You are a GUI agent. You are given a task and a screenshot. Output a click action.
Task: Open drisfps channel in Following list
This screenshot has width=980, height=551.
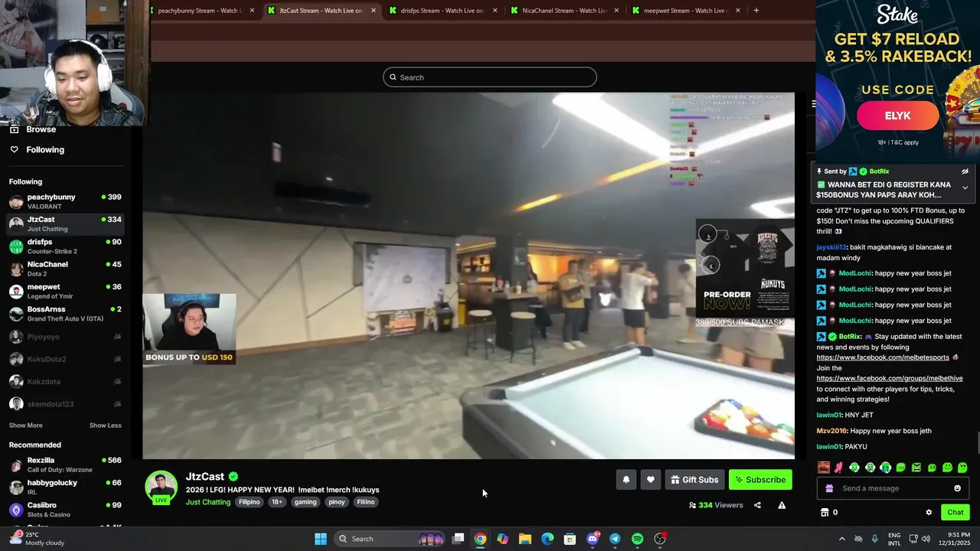point(65,246)
